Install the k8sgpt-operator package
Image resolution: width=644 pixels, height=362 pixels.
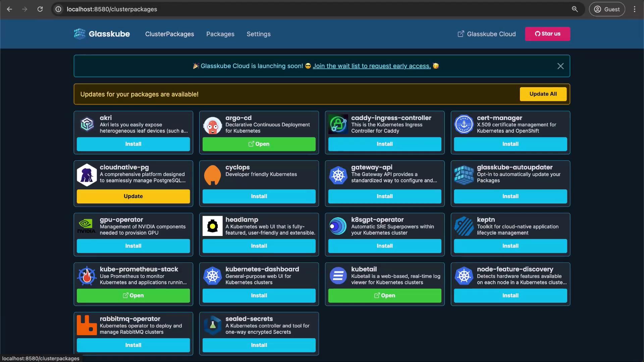point(385,246)
